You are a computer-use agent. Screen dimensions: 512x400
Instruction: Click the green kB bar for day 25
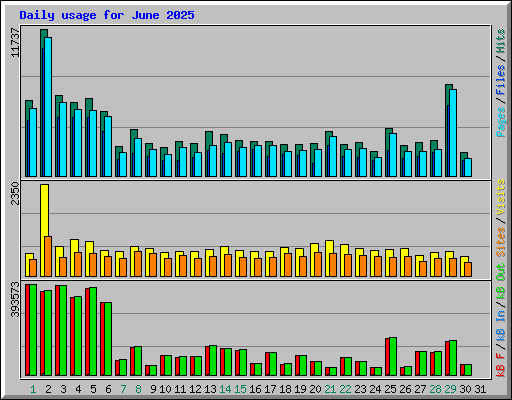pyautogui.click(x=393, y=357)
